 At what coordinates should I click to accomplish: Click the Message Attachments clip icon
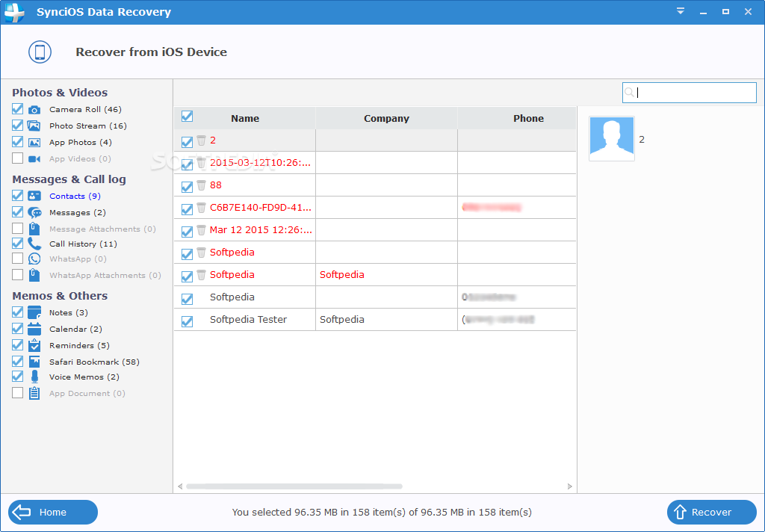34,229
